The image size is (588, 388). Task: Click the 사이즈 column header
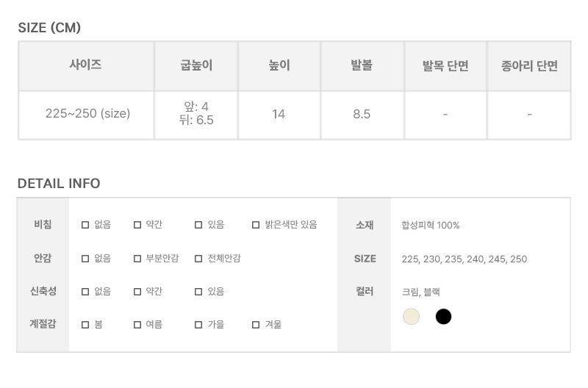pos(86,65)
